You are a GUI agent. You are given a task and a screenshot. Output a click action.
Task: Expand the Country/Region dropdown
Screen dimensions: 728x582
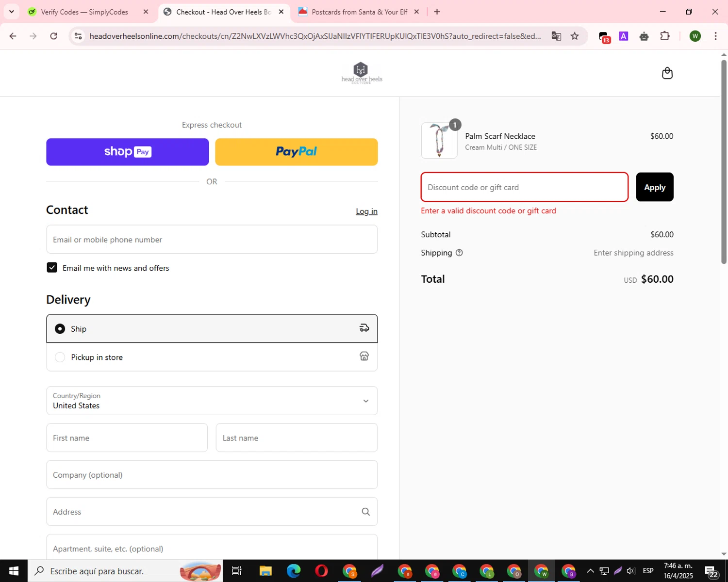tap(212, 401)
